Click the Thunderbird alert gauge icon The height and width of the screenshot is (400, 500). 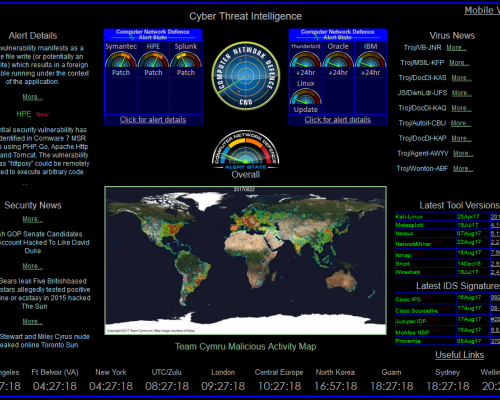[x=305, y=60]
